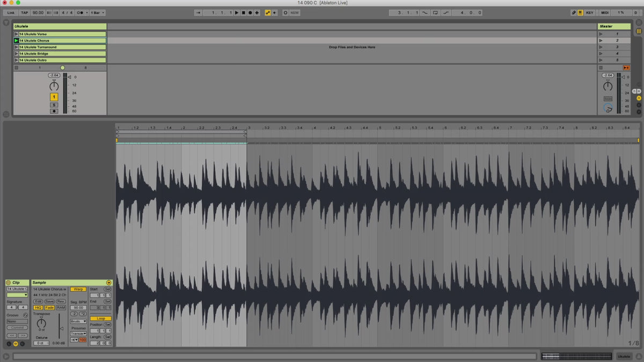Open the Beats warp mode dropdown

(78, 321)
